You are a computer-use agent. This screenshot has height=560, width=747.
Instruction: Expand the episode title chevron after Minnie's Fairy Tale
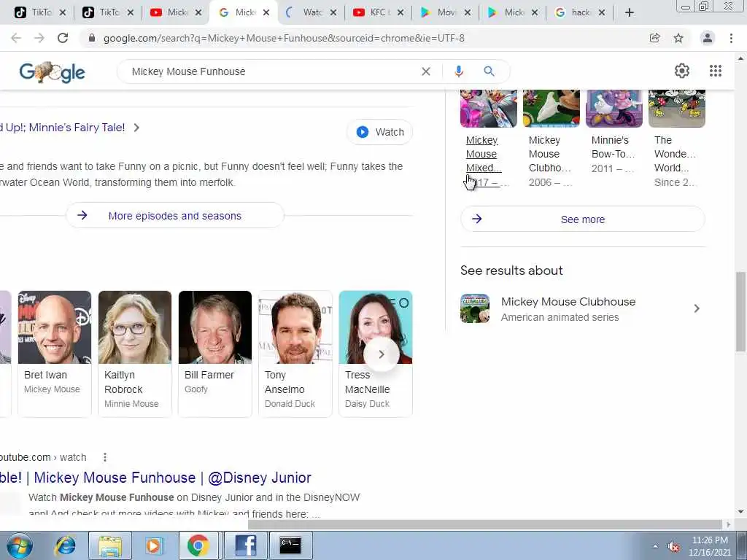(136, 128)
